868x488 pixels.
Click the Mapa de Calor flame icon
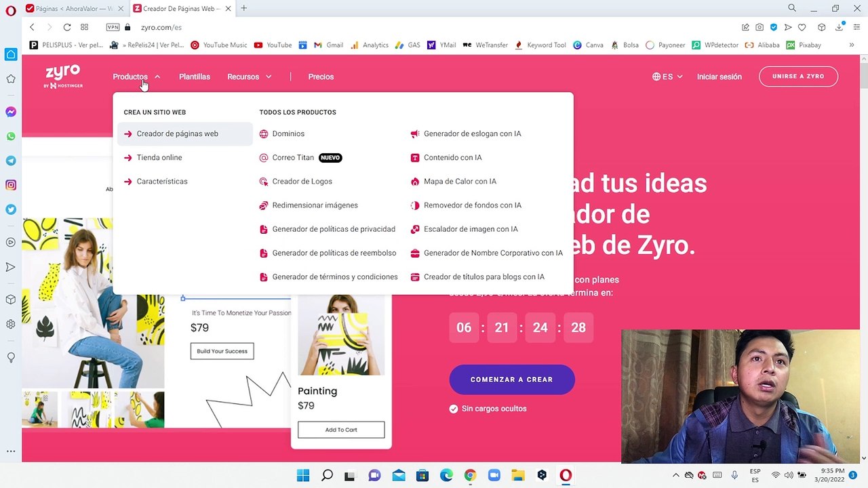click(415, 182)
